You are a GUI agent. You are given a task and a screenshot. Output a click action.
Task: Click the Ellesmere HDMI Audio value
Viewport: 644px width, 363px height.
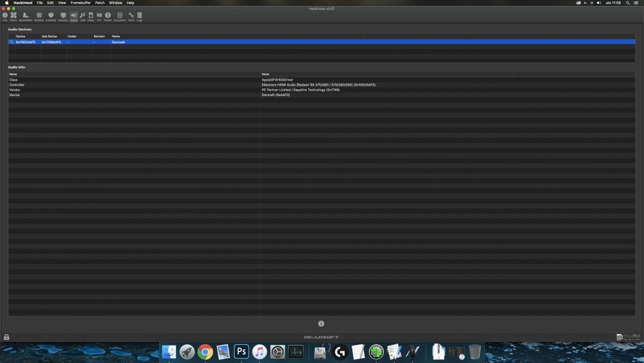pos(319,84)
